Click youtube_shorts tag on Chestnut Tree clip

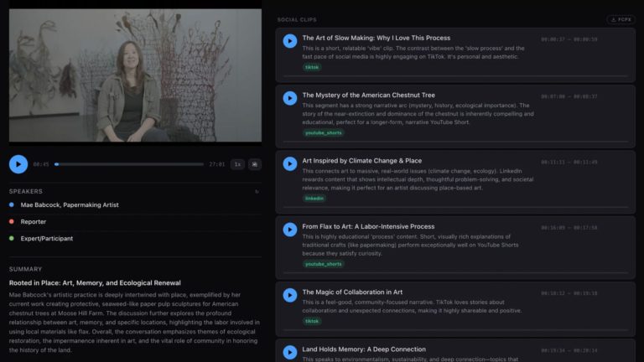pos(323,132)
